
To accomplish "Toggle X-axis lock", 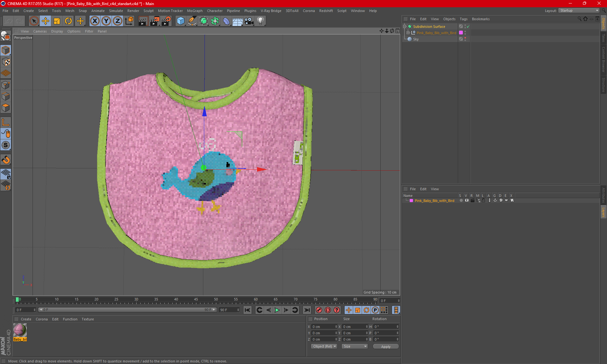I will click(95, 21).
